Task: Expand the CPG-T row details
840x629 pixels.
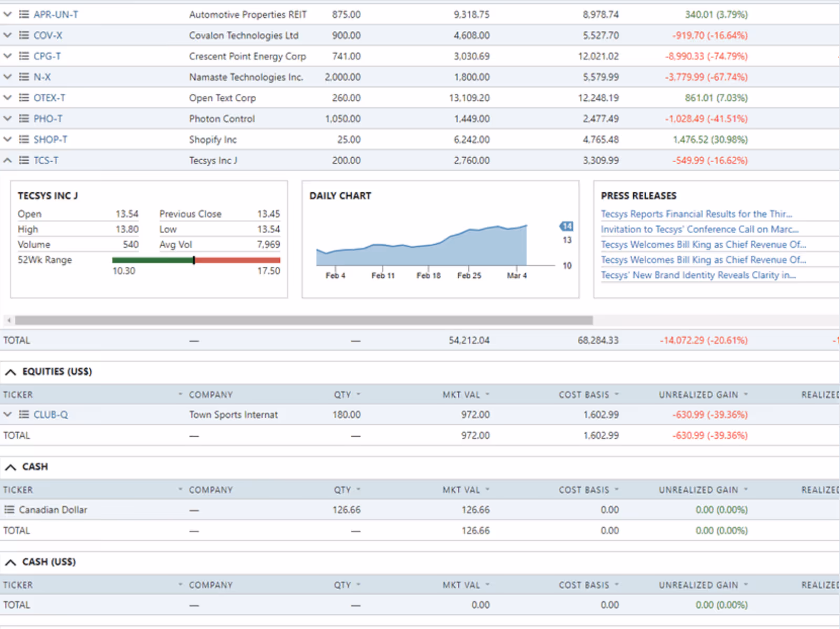Action: 7,56
